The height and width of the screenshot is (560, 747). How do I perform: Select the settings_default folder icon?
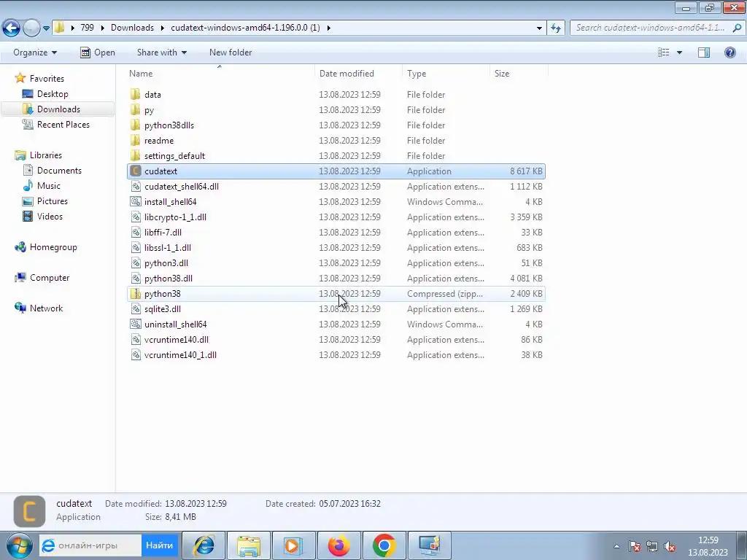[136, 156]
